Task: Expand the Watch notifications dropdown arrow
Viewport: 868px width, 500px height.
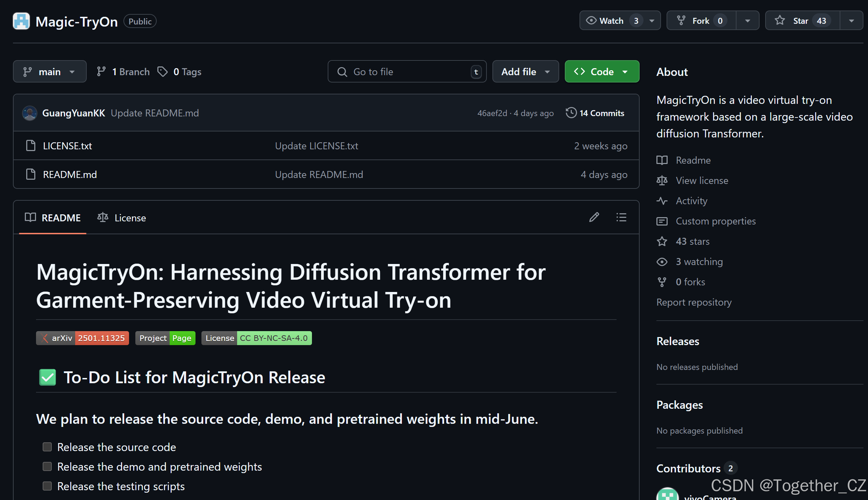Action: click(x=652, y=21)
